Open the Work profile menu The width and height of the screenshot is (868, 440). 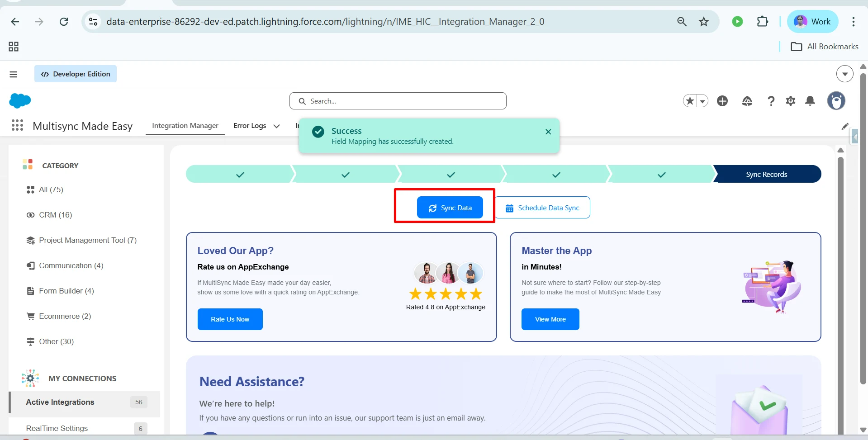coord(813,22)
